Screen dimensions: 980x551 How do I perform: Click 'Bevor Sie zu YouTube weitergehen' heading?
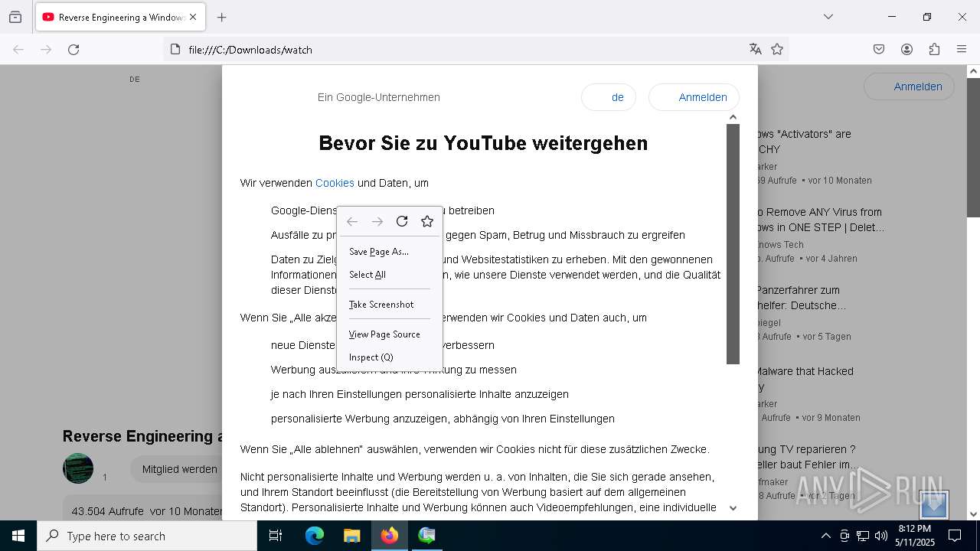pos(483,143)
